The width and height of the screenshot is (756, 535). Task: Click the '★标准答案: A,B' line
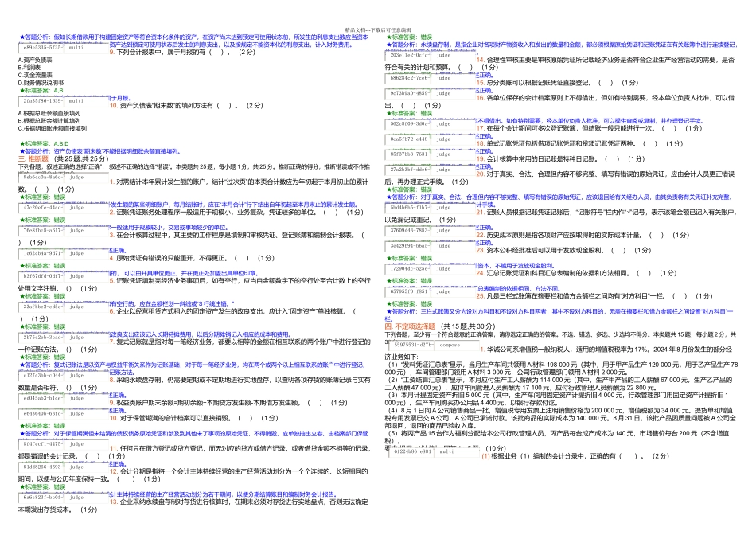point(41,91)
